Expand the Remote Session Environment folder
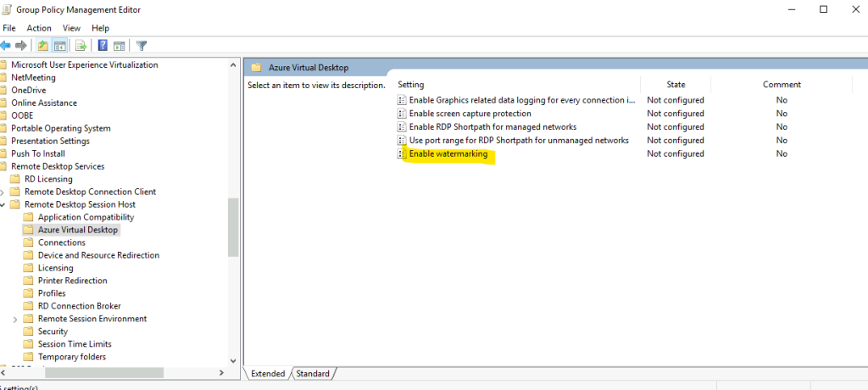This screenshot has width=868, height=390. point(16,319)
